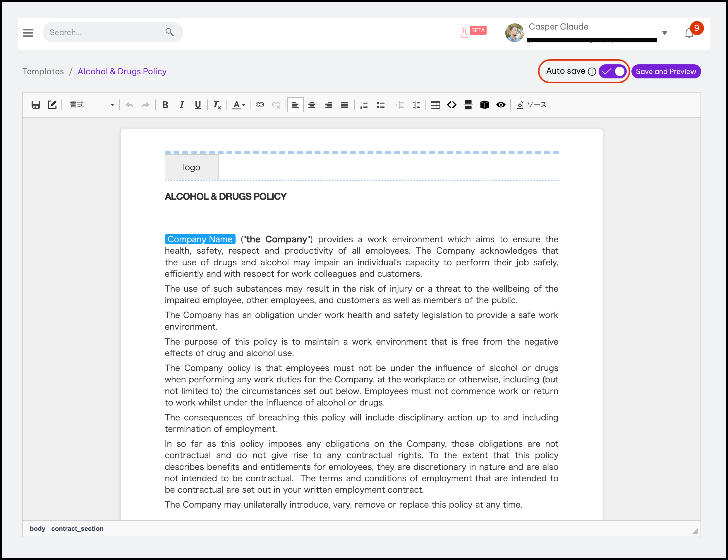Click the save disk icon in toolbar
This screenshot has height=560, width=728.
36,105
